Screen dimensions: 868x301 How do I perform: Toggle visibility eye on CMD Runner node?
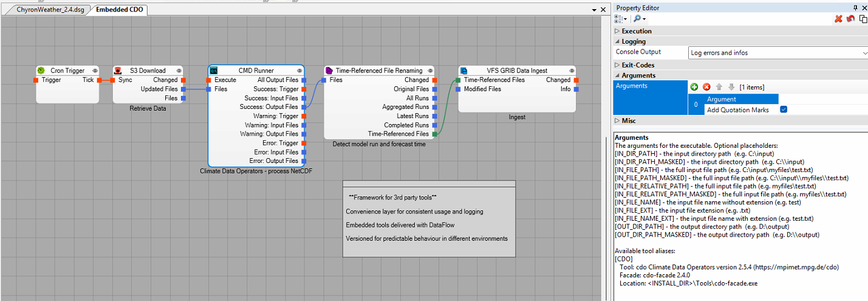pos(299,71)
